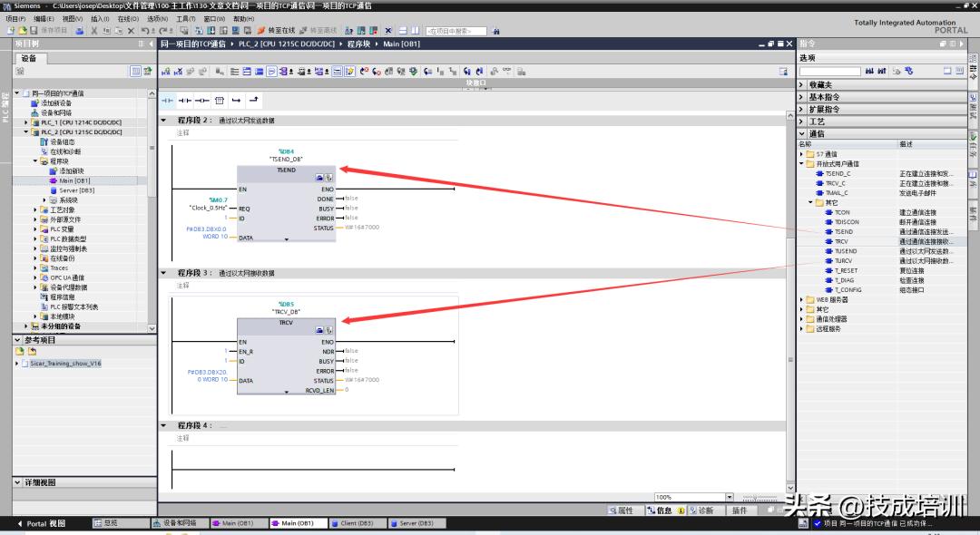980x535 pixels.
Task: Open the 编辑(E) menu
Action: (x=44, y=19)
